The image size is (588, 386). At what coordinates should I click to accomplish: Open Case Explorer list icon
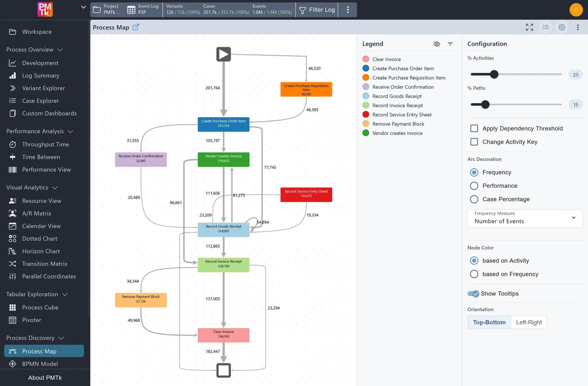tap(13, 101)
